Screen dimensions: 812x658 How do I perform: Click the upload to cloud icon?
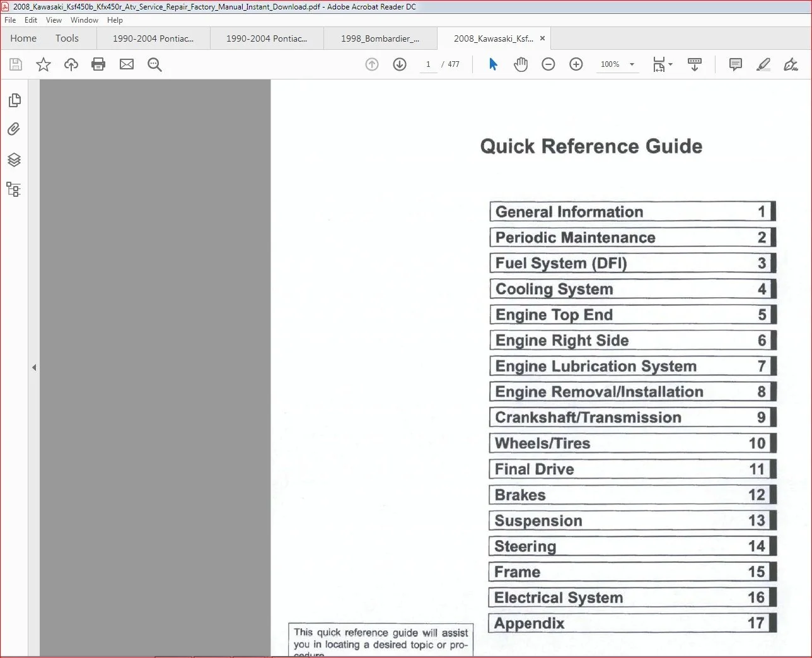(71, 64)
